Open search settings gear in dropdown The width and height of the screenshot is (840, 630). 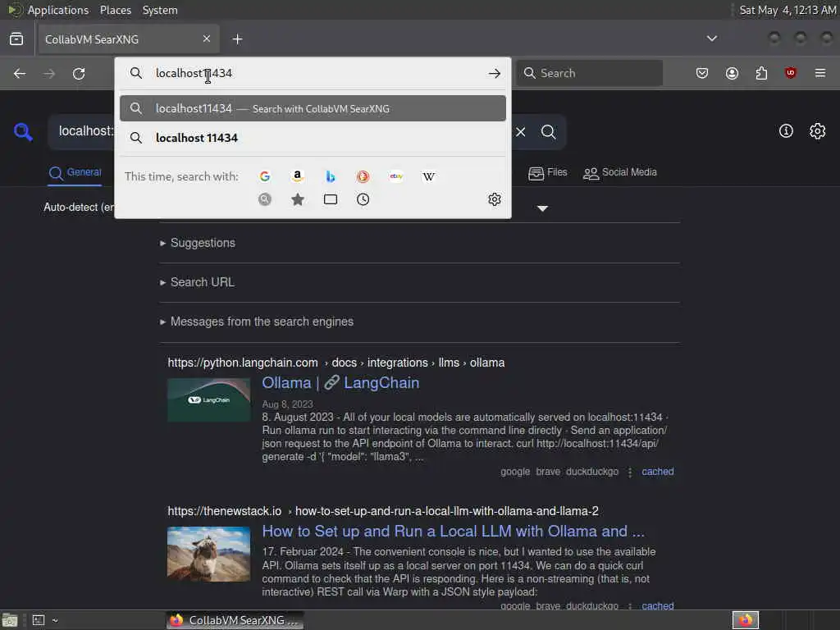pyautogui.click(x=495, y=199)
